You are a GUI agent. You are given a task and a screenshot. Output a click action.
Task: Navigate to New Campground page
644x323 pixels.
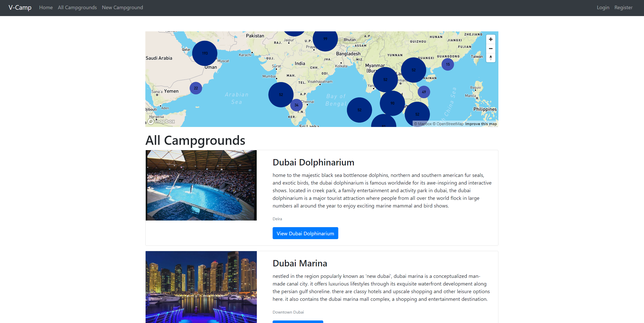pyautogui.click(x=122, y=8)
